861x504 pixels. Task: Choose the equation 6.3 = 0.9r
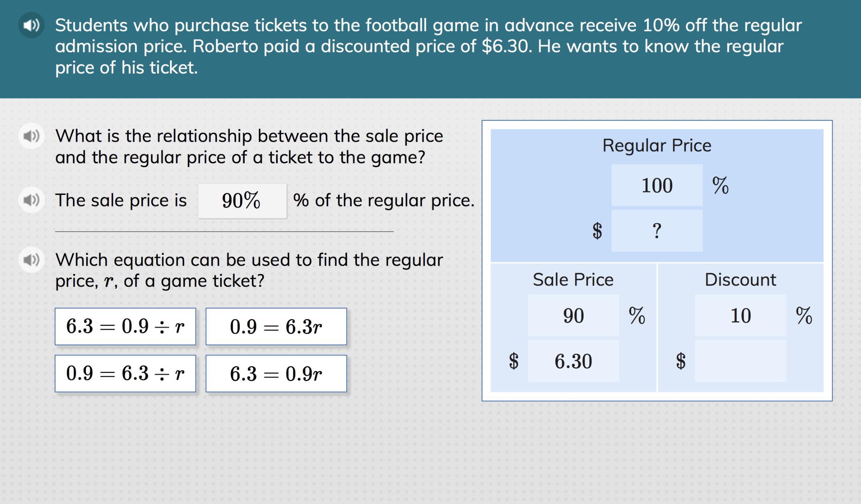coord(276,373)
